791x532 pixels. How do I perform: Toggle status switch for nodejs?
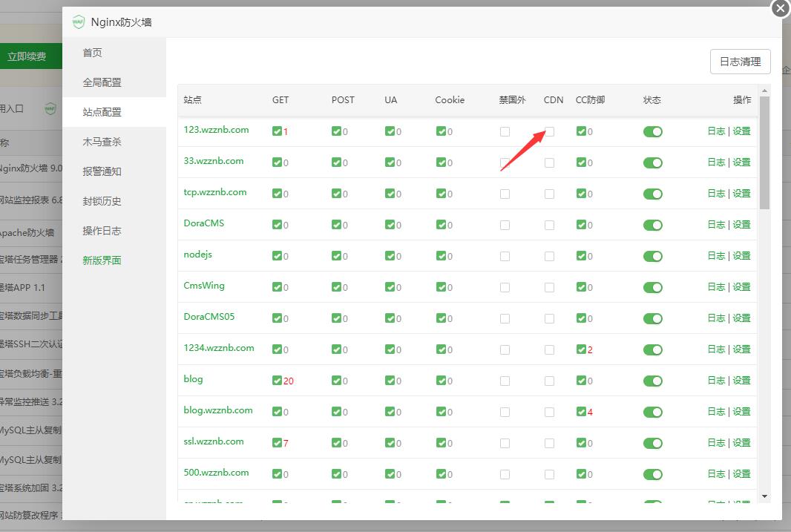click(653, 256)
